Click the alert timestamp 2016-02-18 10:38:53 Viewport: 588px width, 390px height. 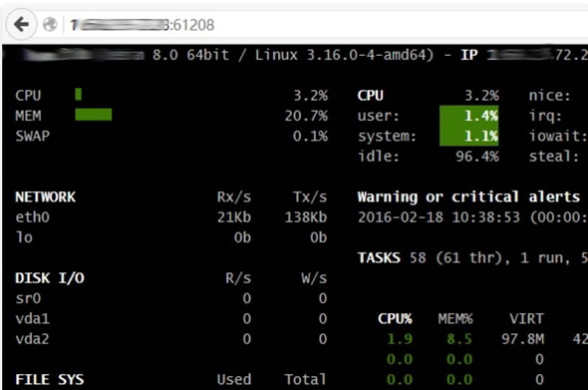coord(439,217)
